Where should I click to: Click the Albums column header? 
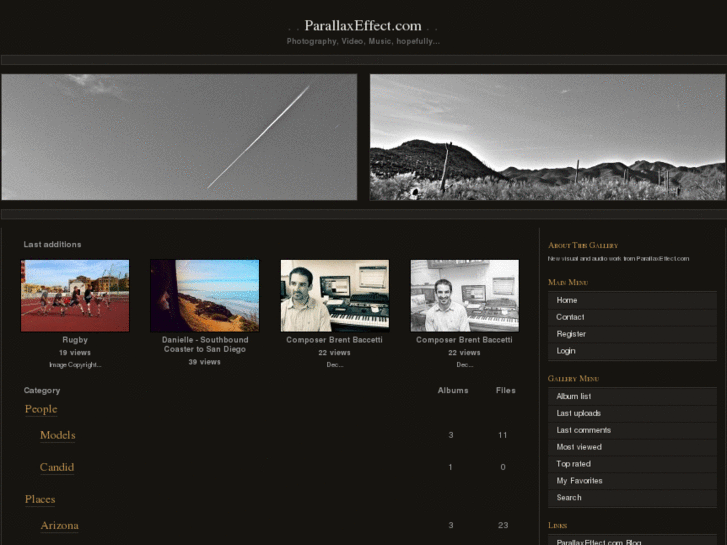coord(453,391)
